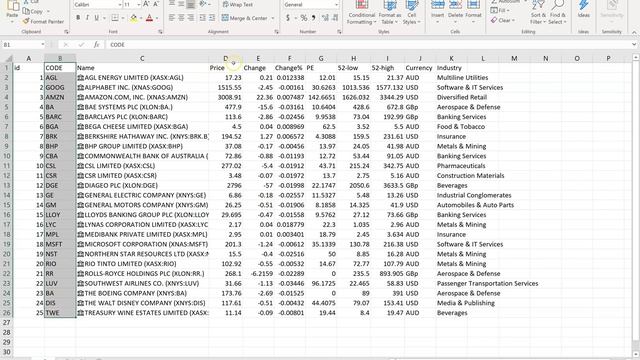Open Conditional Formatting menu
The width and height of the screenshot is (640, 360).
pyautogui.click(x=362, y=12)
